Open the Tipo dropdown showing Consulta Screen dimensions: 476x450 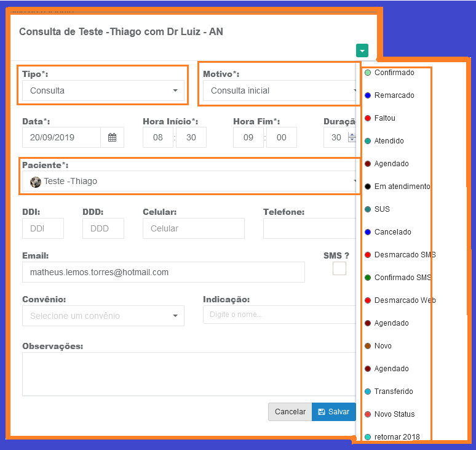pos(103,90)
